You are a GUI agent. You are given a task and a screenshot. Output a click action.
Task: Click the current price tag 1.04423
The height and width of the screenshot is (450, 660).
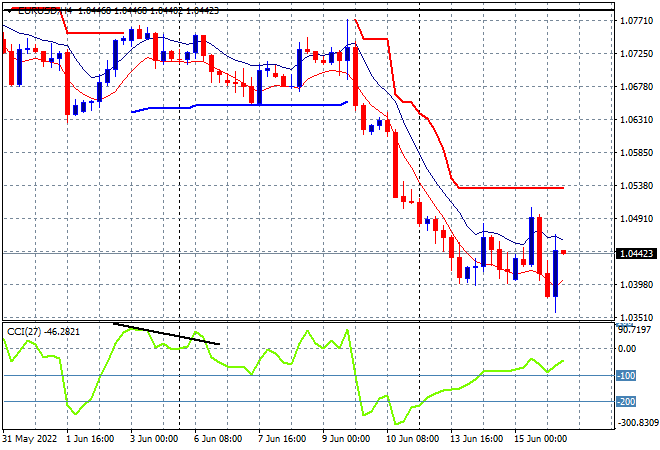point(636,253)
